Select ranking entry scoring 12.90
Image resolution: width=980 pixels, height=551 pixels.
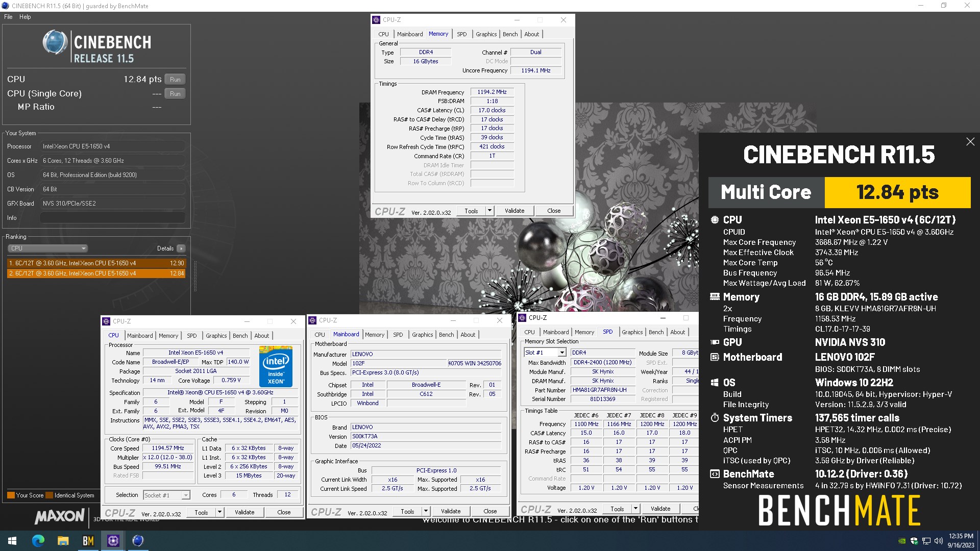(96, 263)
